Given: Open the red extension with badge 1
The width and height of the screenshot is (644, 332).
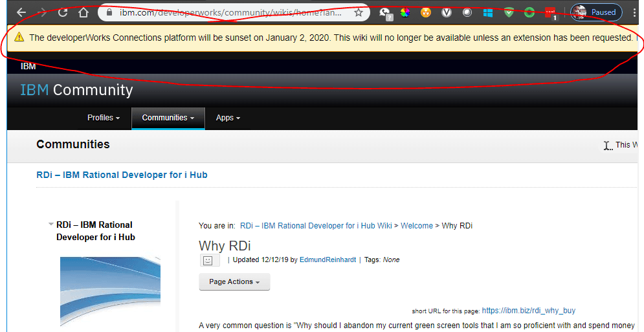Looking at the screenshot, I should 550,13.
